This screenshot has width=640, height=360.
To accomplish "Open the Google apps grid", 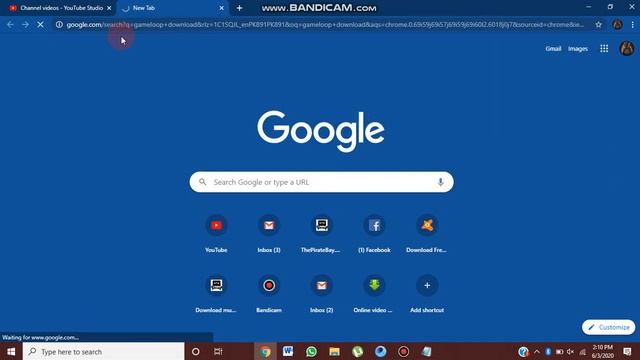I will pyautogui.click(x=604, y=49).
